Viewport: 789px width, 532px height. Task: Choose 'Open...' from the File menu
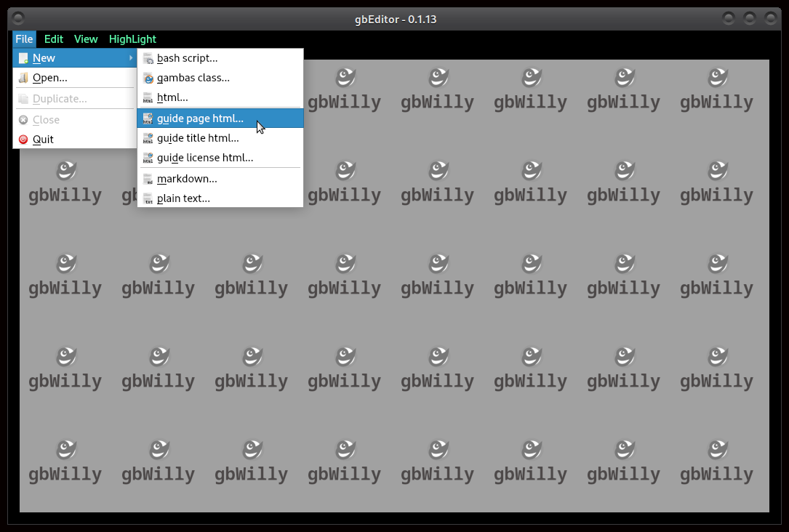point(49,78)
